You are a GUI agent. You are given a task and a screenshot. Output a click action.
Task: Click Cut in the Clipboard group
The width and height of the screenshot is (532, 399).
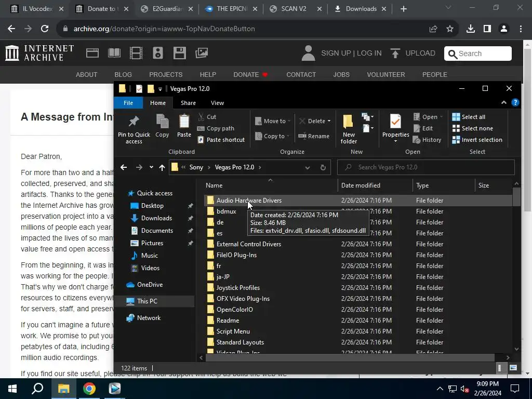tap(207, 117)
